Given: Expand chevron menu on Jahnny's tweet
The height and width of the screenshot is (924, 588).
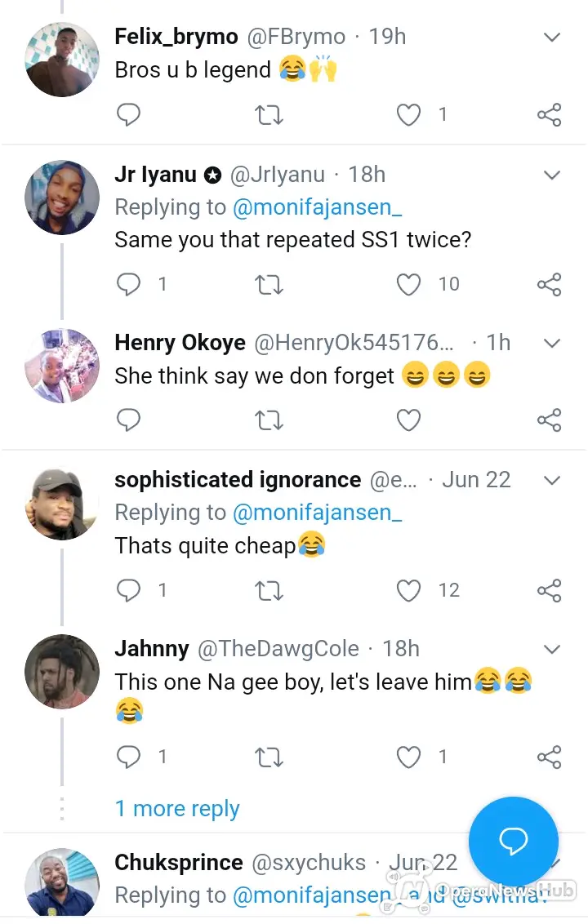Looking at the screenshot, I should [551, 650].
